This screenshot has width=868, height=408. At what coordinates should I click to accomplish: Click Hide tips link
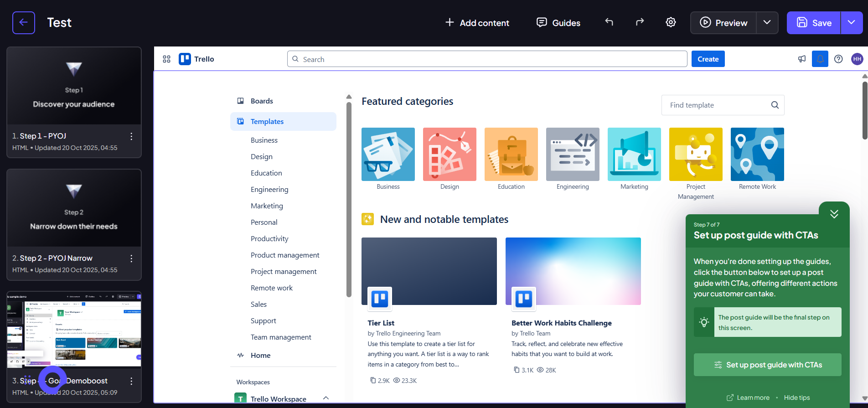tap(797, 398)
